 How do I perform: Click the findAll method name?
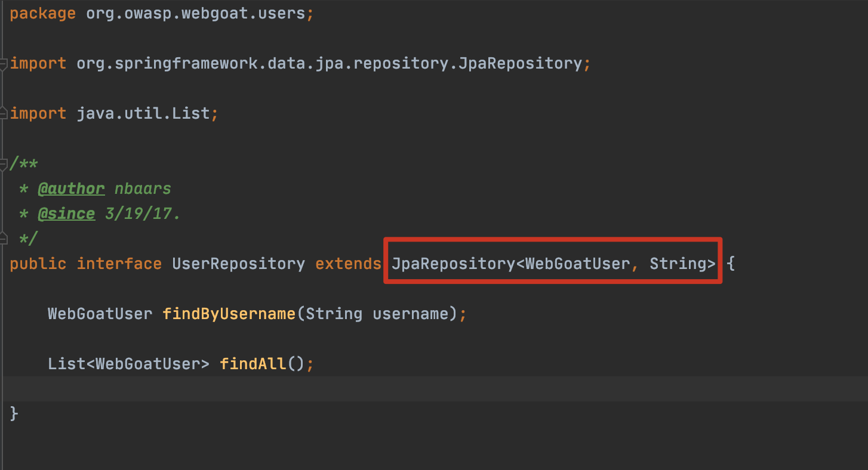[253, 363]
